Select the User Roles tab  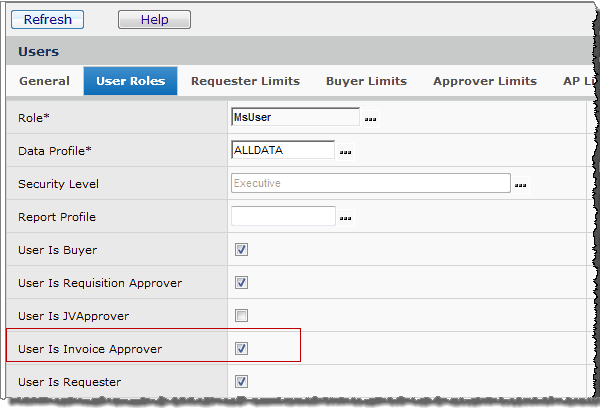[x=130, y=81]
